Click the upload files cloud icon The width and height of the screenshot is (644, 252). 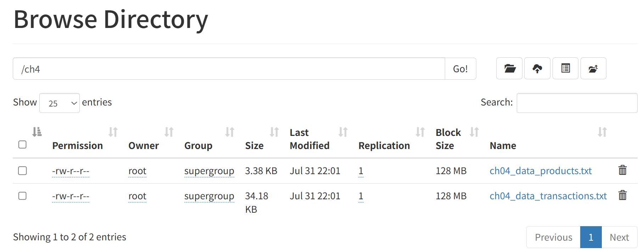point(537,68)
